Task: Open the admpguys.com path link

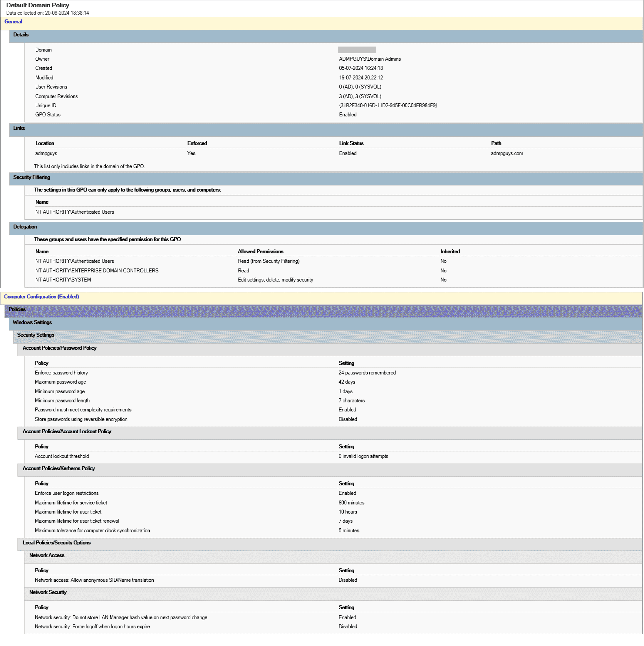Action: point(507,153)
